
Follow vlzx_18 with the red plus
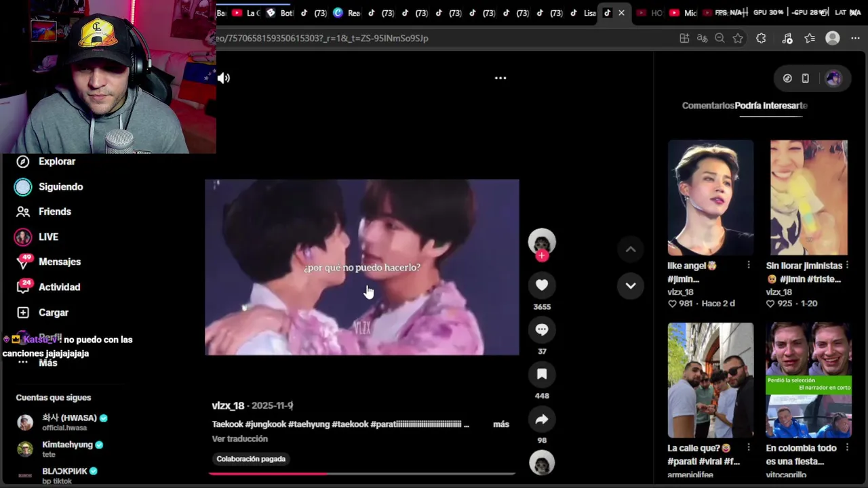542,256
